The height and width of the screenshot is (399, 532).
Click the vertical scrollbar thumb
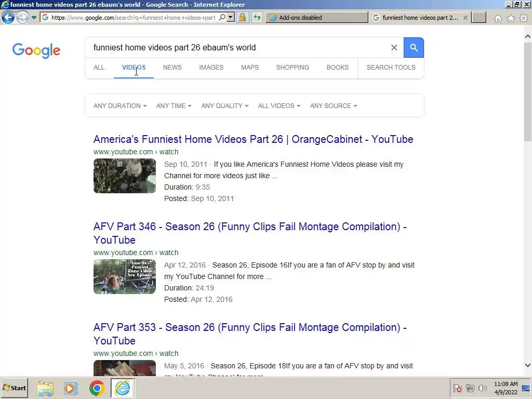(x=528, y=91)
